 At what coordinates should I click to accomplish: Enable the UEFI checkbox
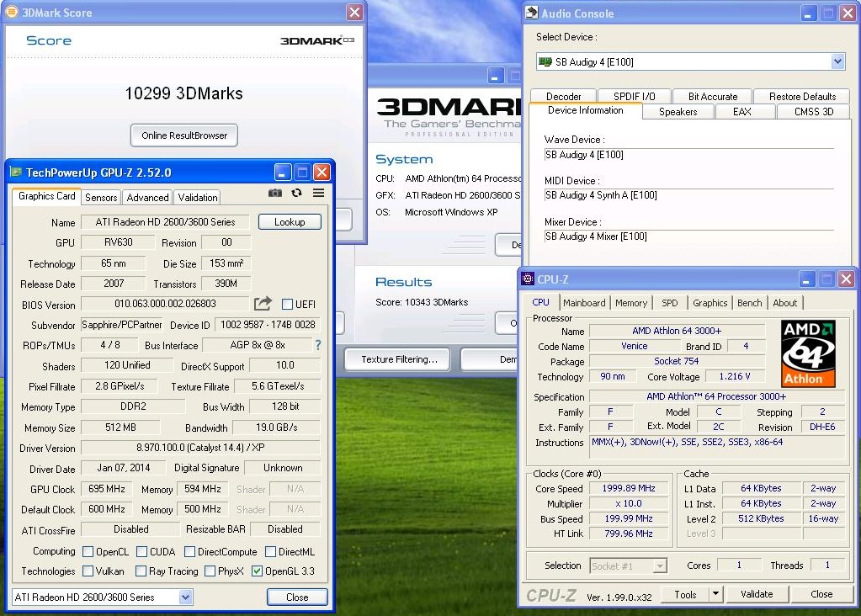point(287,304)
